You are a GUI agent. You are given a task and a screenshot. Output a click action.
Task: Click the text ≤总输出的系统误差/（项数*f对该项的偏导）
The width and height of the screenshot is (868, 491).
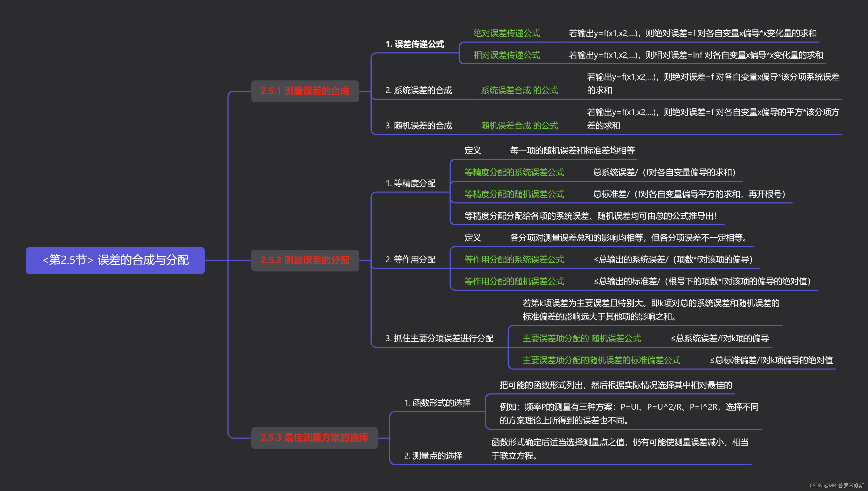(675, 260)
